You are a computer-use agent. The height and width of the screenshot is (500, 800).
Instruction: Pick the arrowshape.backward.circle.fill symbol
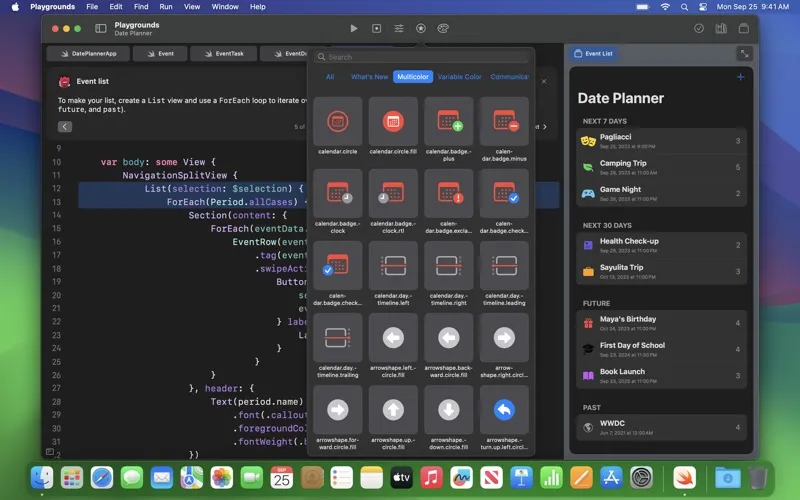tap(448, 337)
